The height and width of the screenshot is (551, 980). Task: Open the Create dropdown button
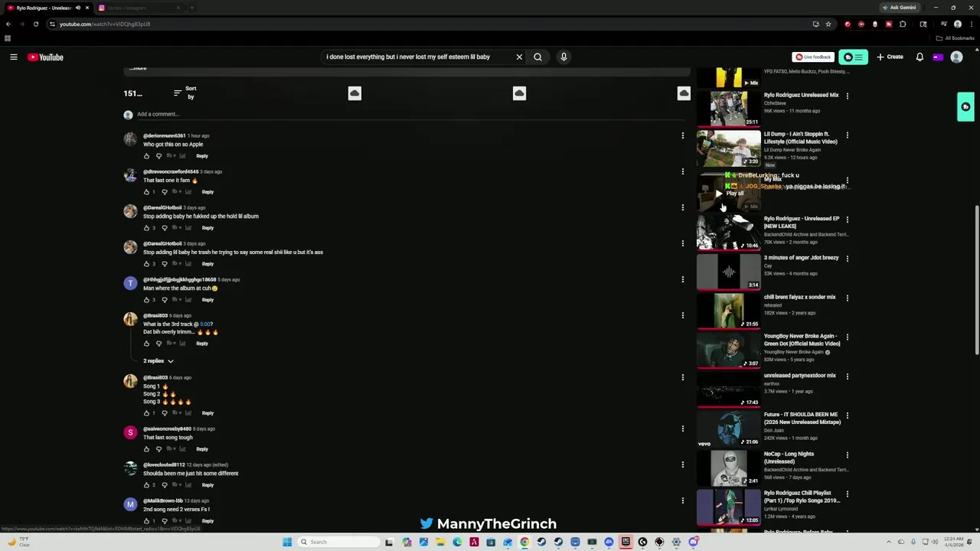tap(890, 57)
